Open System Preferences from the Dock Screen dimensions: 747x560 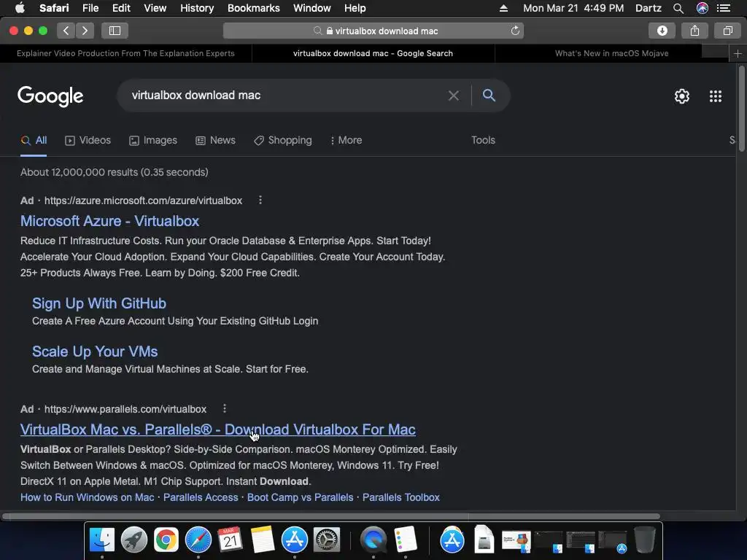[326, 540]
